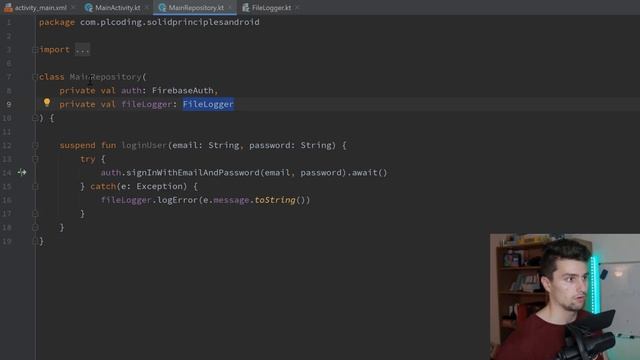Screen dimensions: 640x360
Task: Click the Kotlin class icon on MainRepository.kt tab
Action: (162, 7)
